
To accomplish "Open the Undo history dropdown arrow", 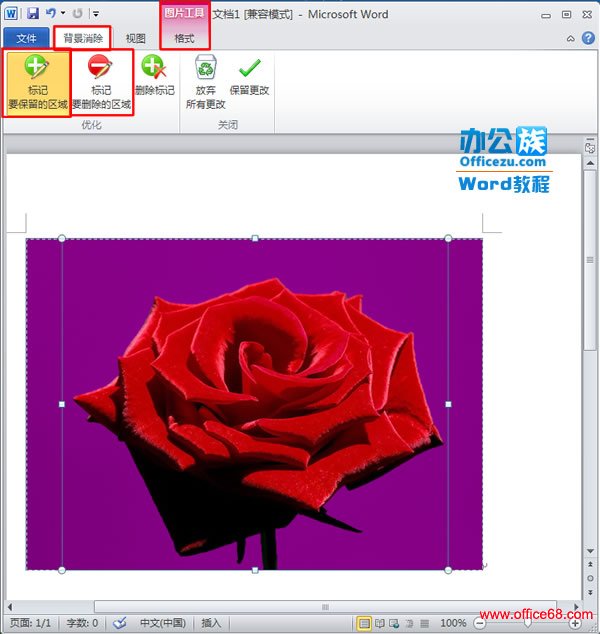I will tap(63, 13).
